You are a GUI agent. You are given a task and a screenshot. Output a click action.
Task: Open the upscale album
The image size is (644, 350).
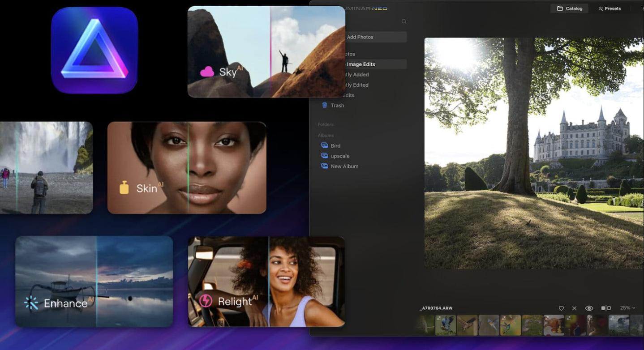[340, 156]
